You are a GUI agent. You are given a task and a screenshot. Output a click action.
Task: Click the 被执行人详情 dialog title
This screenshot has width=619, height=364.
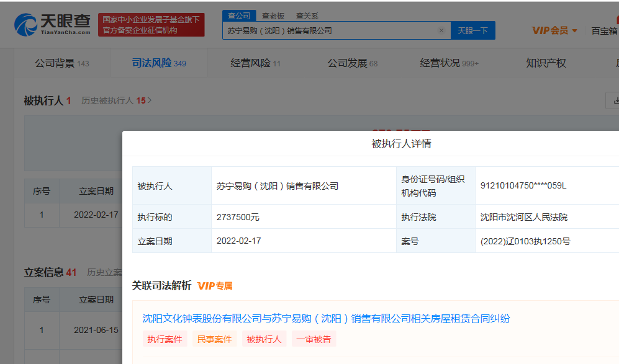[x=401, y=144]
